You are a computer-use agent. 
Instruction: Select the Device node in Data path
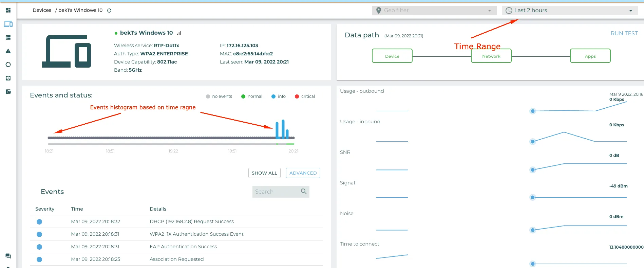click(392, 56)
